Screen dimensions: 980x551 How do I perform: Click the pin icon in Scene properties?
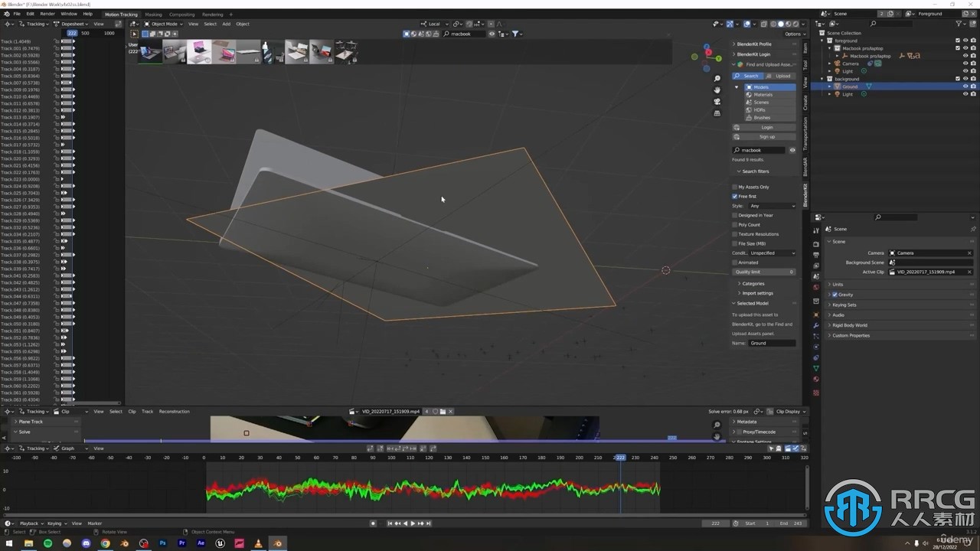pyautogui.click(x=973, y=229)
